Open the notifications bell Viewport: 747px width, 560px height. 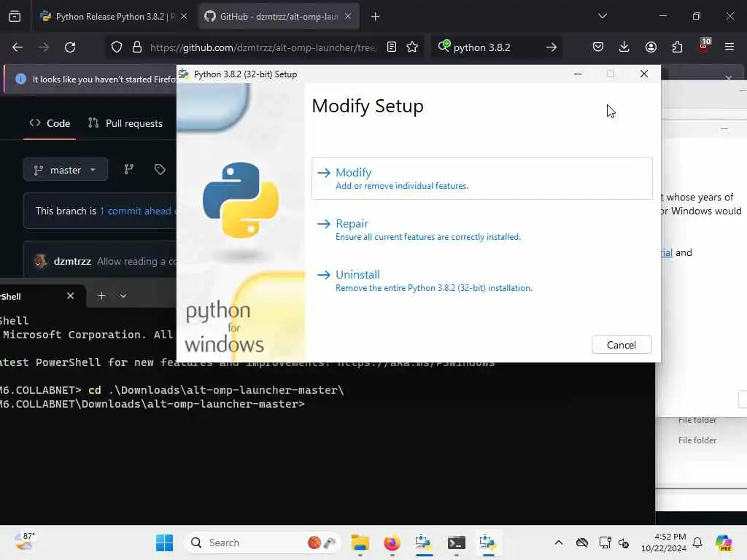click(697, 542)
